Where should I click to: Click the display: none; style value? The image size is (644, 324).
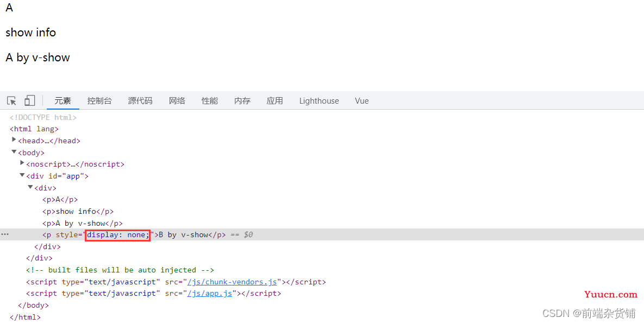coord(117,234)
